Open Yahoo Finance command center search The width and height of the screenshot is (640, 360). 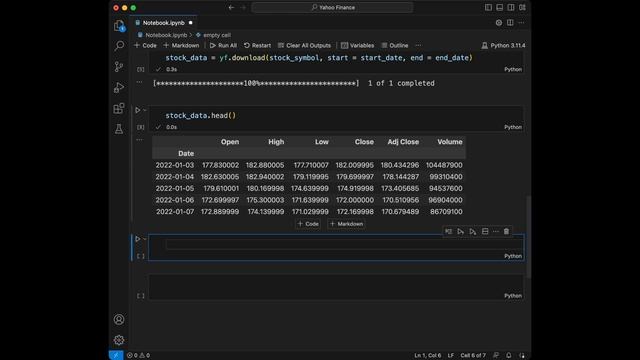pyautogui.click(x=333, y=7)
